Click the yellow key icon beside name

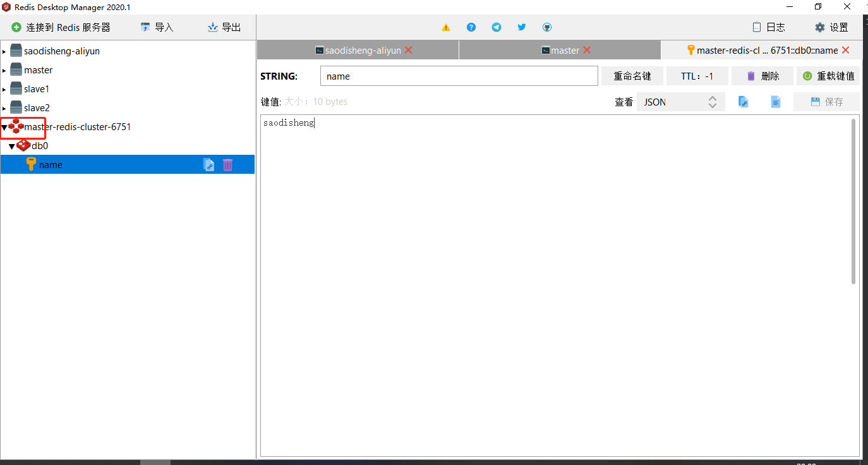point(31,164)
